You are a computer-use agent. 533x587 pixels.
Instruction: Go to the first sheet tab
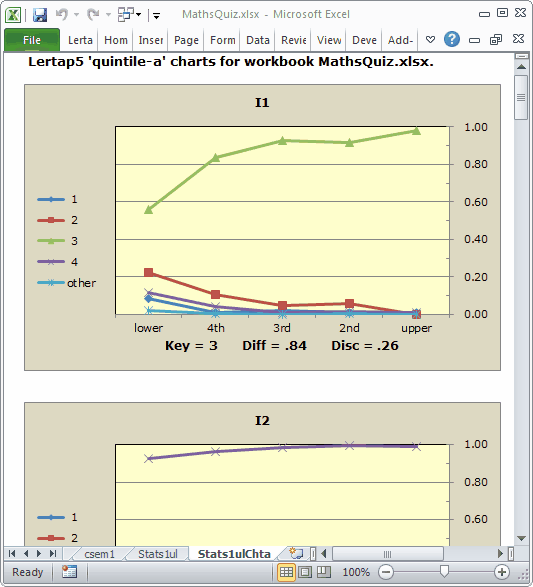(x=12, y=553)
